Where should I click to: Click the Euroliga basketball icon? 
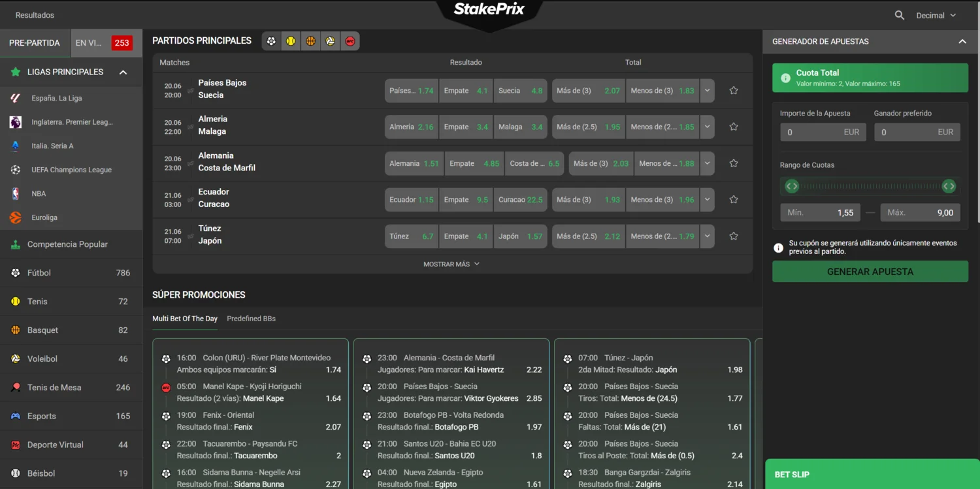(16, 217)
